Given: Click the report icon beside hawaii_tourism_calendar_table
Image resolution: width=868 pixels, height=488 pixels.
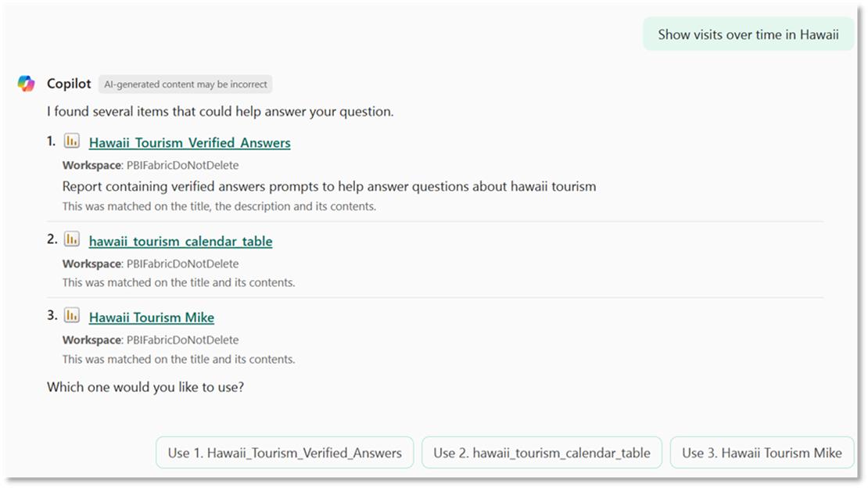Looking at the screenshot, I should 71,239.
